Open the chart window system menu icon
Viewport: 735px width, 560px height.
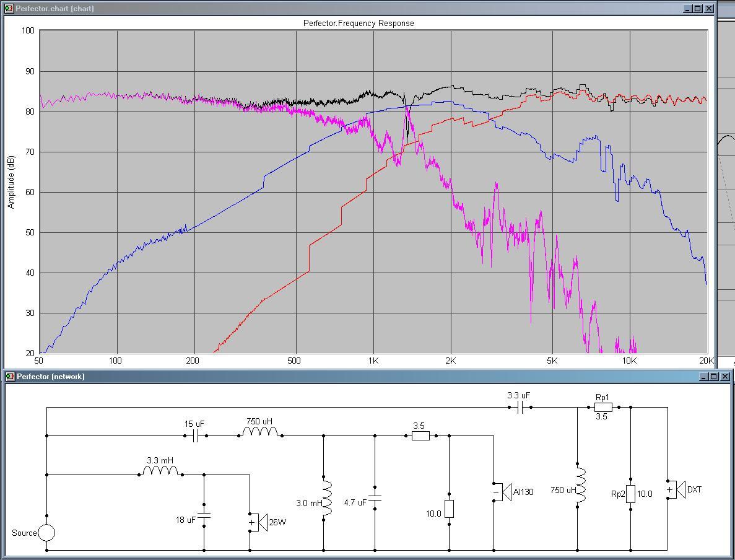pos(9,9)
